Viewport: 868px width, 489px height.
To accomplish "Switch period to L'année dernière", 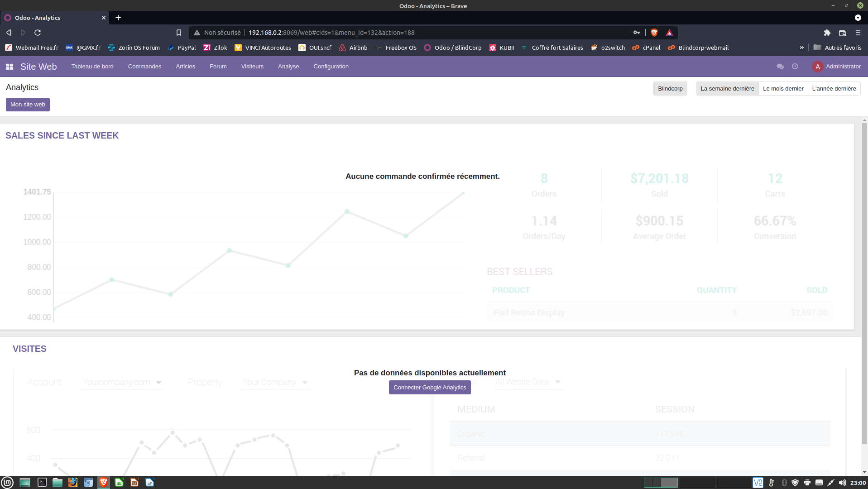I will pos(834,89).
